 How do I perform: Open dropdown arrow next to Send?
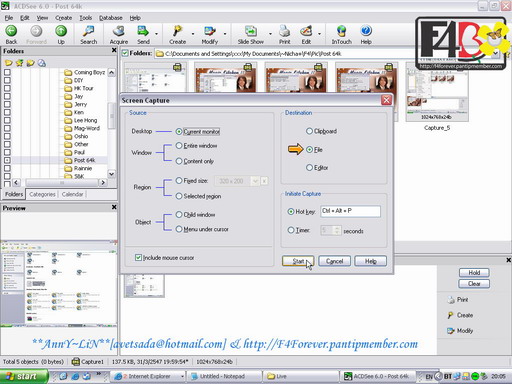pyautogui.click(x=156, y=34)
